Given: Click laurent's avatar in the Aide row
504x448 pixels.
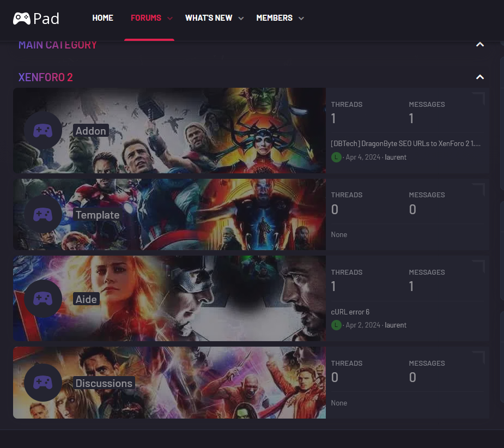Looking at the screenshot, I should click(x=336, y=325).
